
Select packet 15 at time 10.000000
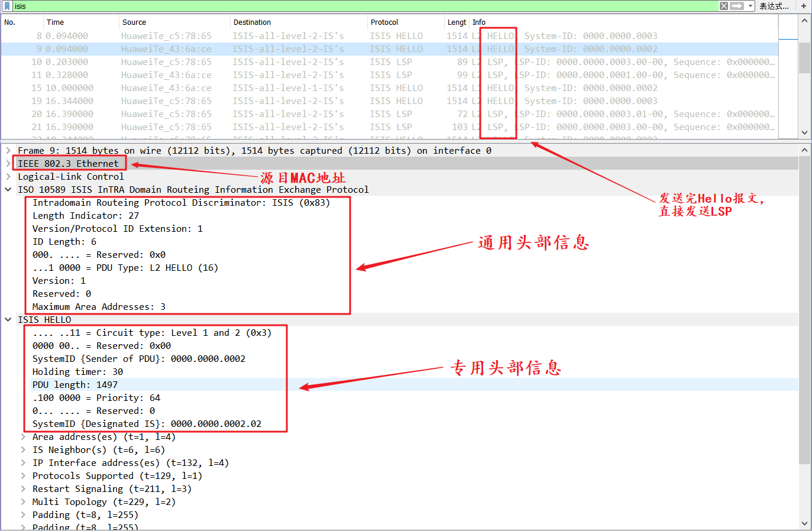click(389, 88)
